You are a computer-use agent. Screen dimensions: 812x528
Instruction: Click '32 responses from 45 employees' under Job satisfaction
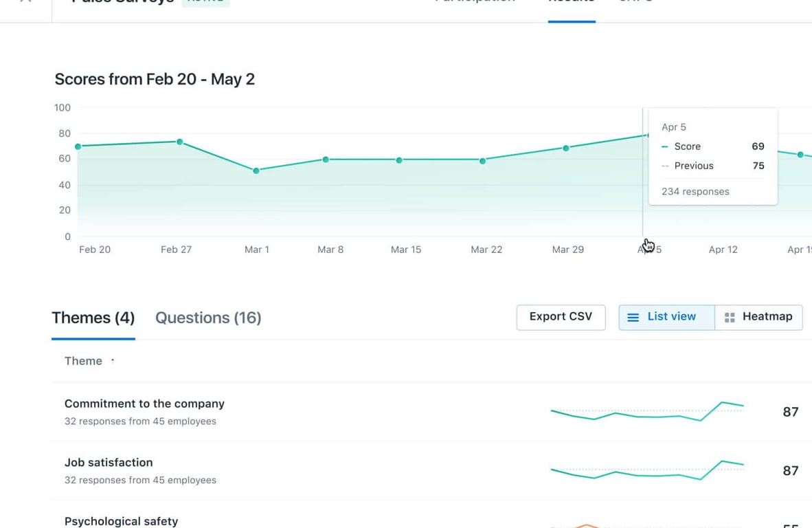(140, 480)
